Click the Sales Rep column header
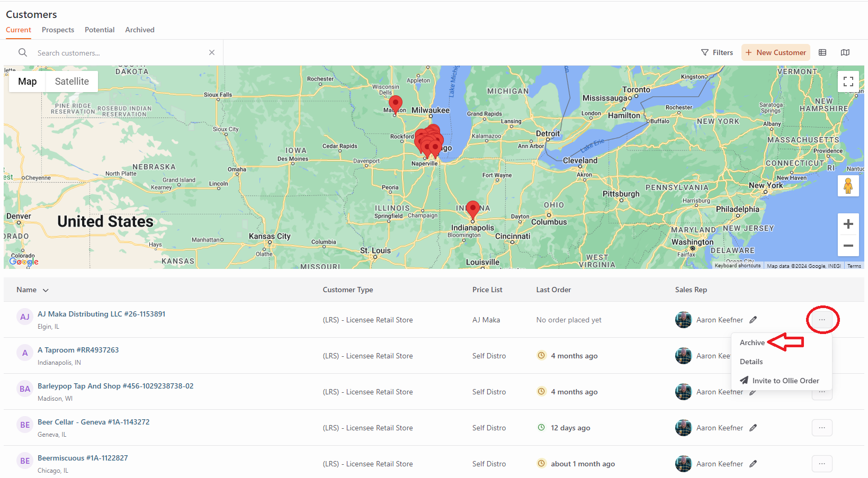 [691, 290]
